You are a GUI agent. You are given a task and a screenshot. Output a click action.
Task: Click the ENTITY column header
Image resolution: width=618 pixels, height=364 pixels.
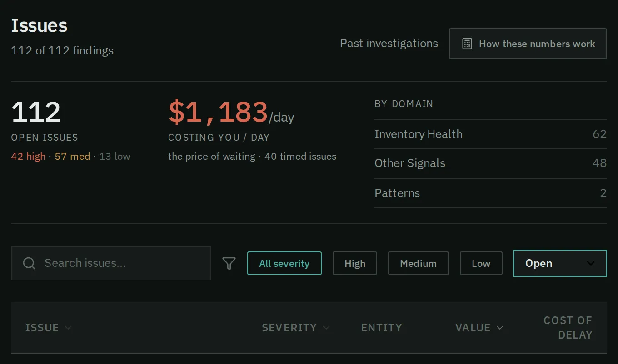(x=382, y=328)
